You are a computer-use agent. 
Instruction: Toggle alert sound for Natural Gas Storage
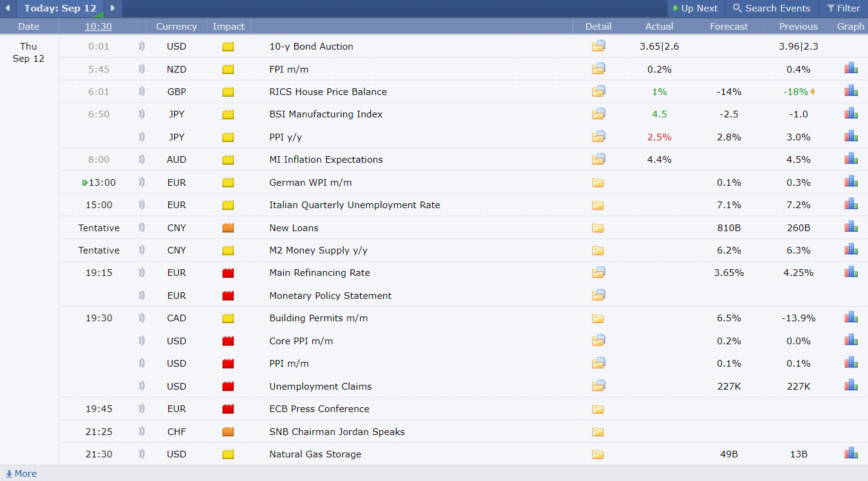point(142,454)
